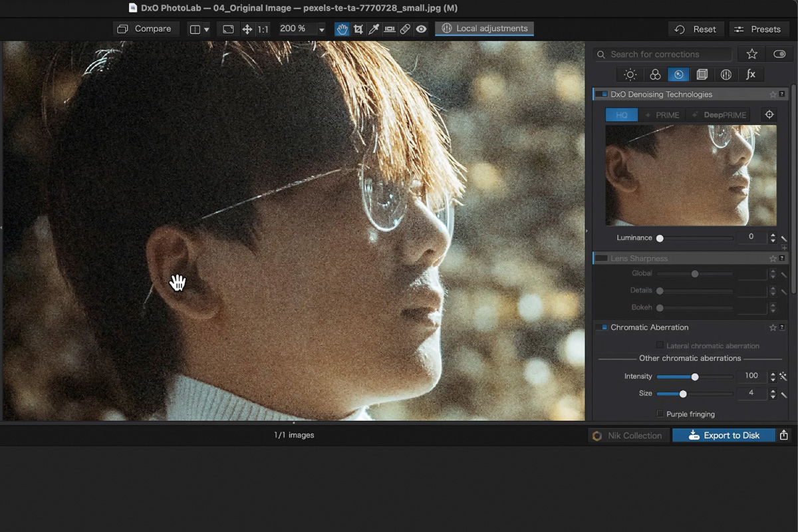
Task: Open the Geometry corrections panel
Action: pos(702,74)
